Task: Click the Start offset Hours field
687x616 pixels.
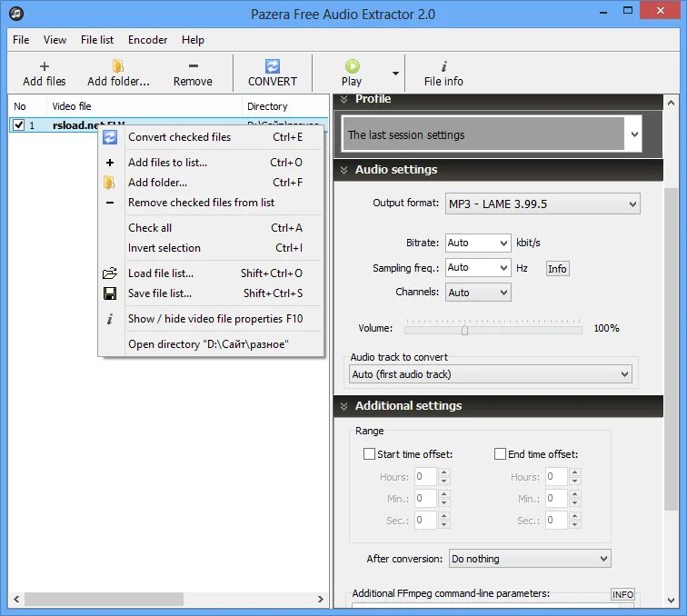Action: (x=425, y=476)
